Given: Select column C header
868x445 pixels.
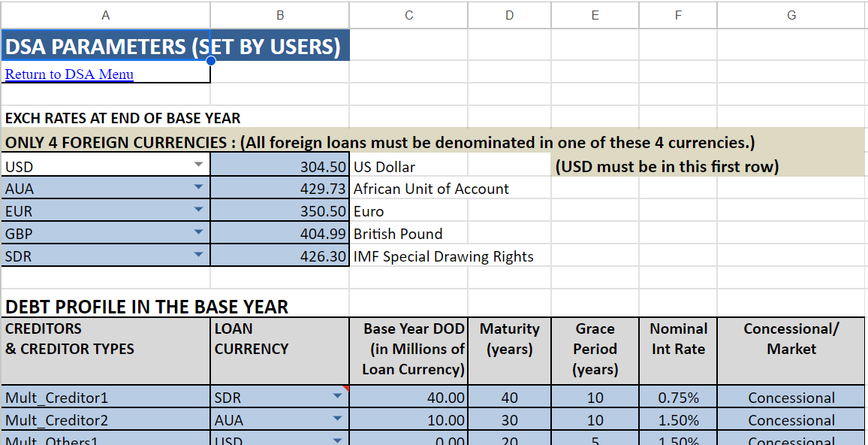Looking at the screenshot, I should pyautogui.click(x=408, y=15).
